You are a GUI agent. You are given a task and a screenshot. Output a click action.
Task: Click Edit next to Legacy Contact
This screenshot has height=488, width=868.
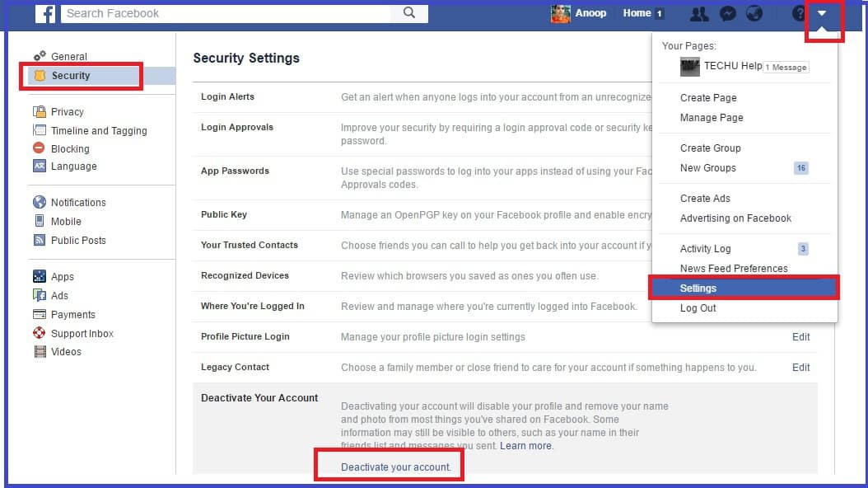(800, 368)
